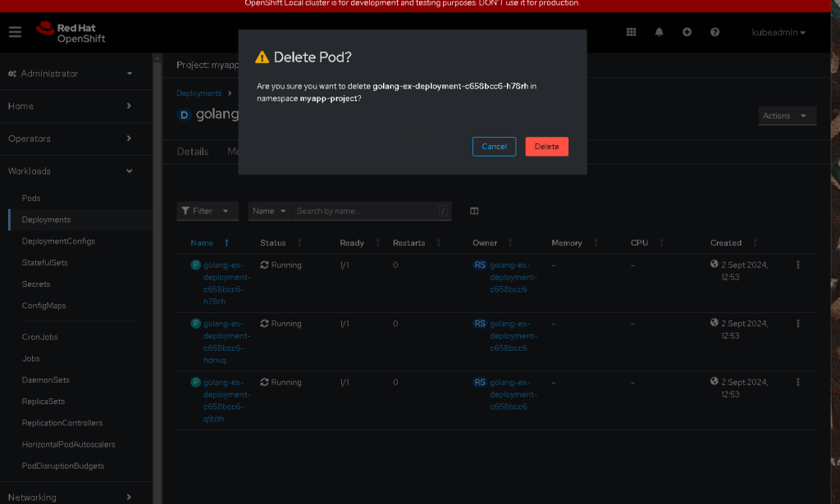This screenshot has width=840, height=504.
Task: Select HorizontalPodAutoscalers in the sidebar
Action: point(69,444)
